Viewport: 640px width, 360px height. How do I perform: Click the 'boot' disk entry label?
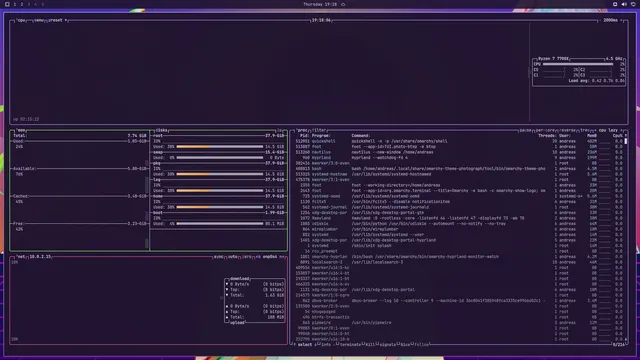(x=158, y=213)
